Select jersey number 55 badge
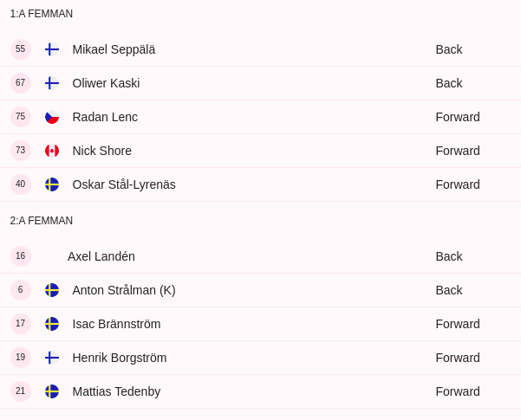The image size is (521, 420). point(21,49)
